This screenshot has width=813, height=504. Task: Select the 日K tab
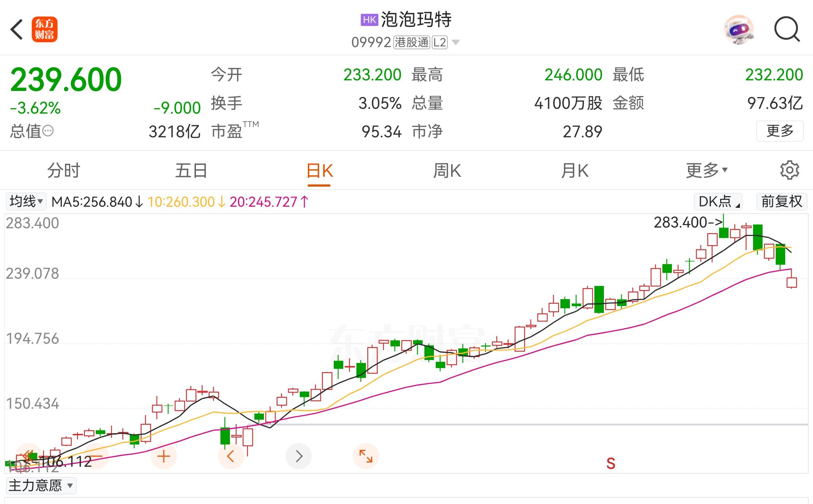[x=319, y=171]
